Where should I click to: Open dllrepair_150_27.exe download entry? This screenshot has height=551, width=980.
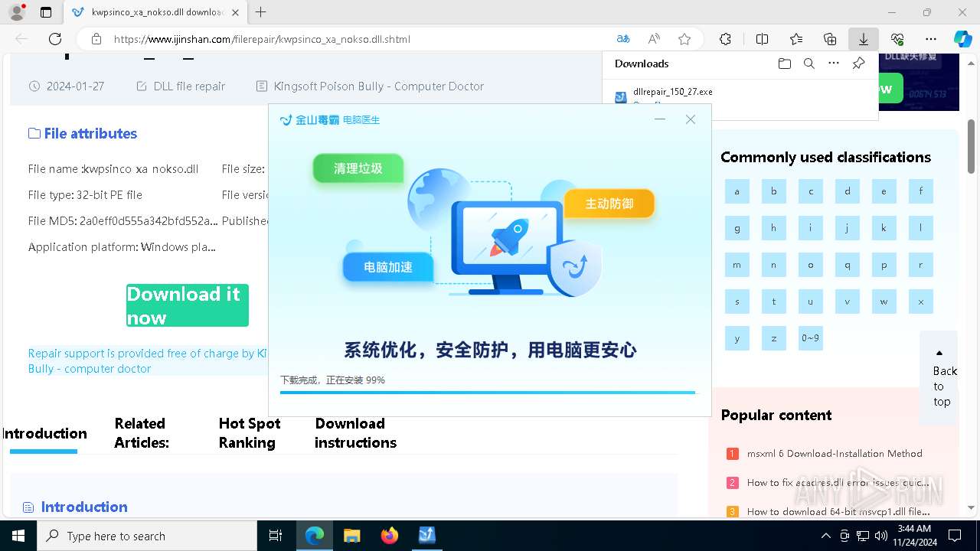673,92
